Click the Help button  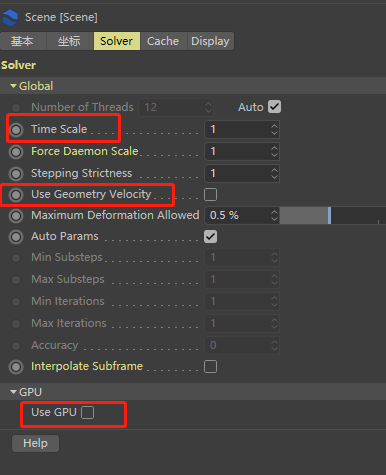35,443
